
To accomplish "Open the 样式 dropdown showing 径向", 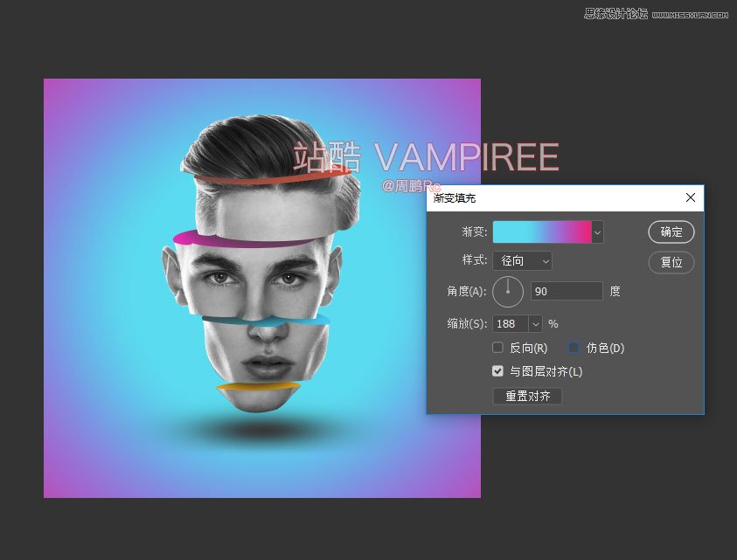I will point(522,260).
